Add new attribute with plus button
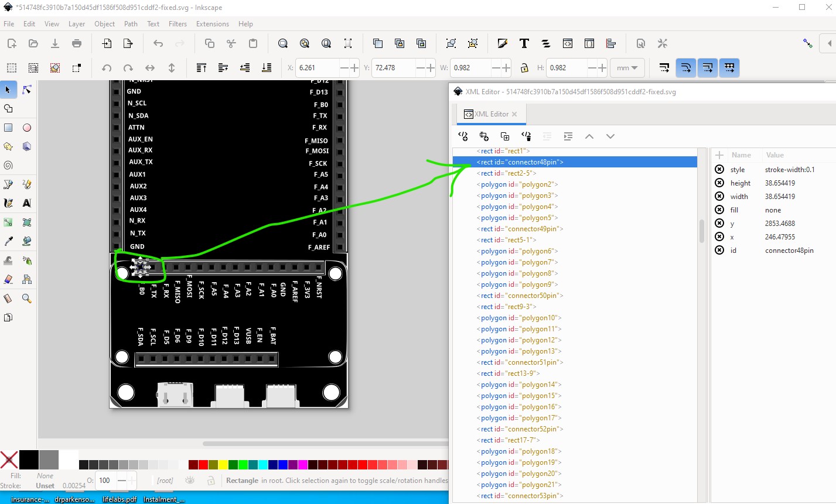 [719, 155]
